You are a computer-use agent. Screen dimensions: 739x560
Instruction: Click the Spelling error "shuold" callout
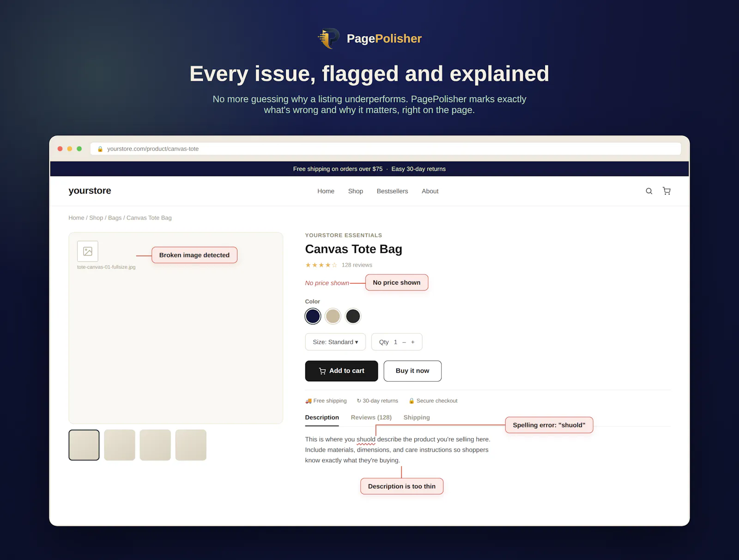(x=549, y=425)
